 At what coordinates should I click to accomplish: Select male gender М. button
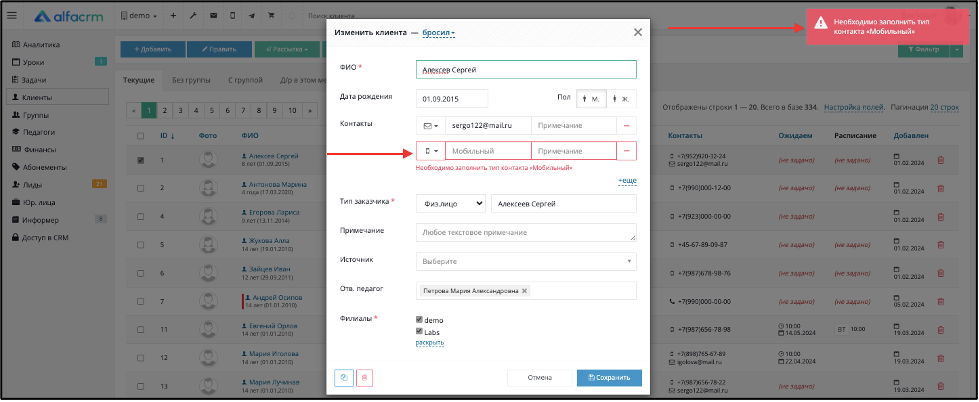pyautogui.click(x=591, y=99)
